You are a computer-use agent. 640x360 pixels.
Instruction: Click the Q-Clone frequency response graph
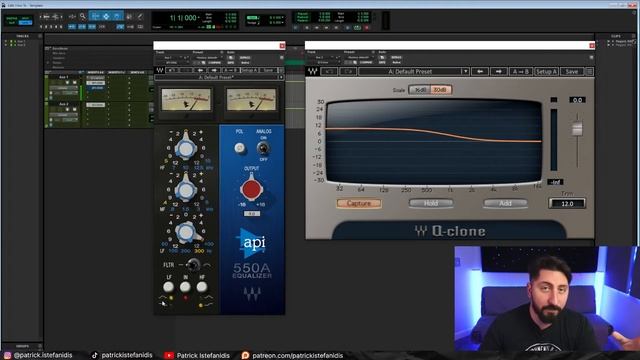(434, 141)
